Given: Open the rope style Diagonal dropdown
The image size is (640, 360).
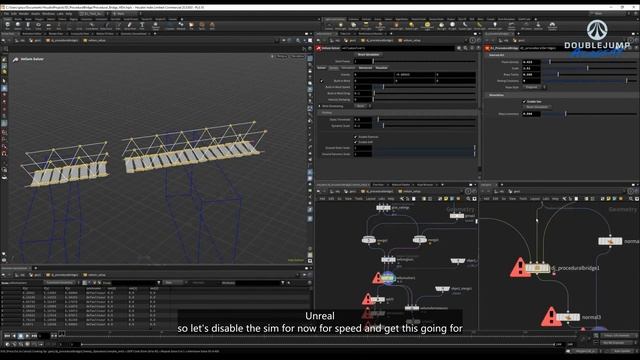Looking at the screenshot, I should (534, 87).
